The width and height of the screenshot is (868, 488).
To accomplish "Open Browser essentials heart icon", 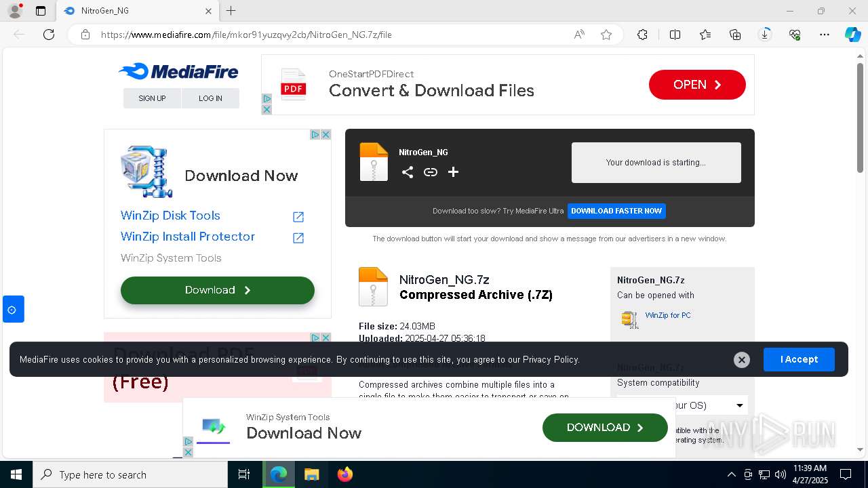I will pyautogui.click(x=795, y=35).
